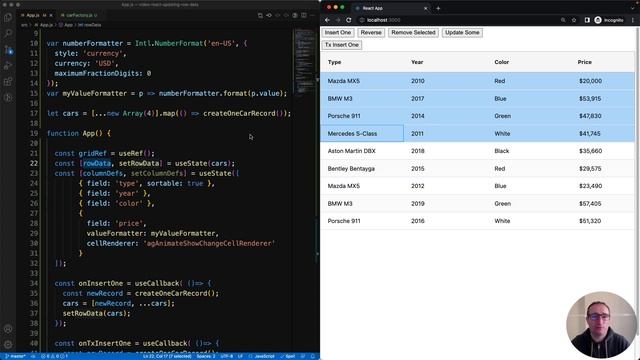The image size is (640, 360).
Task: Close the React App browser tab
Action: point(425,8)
